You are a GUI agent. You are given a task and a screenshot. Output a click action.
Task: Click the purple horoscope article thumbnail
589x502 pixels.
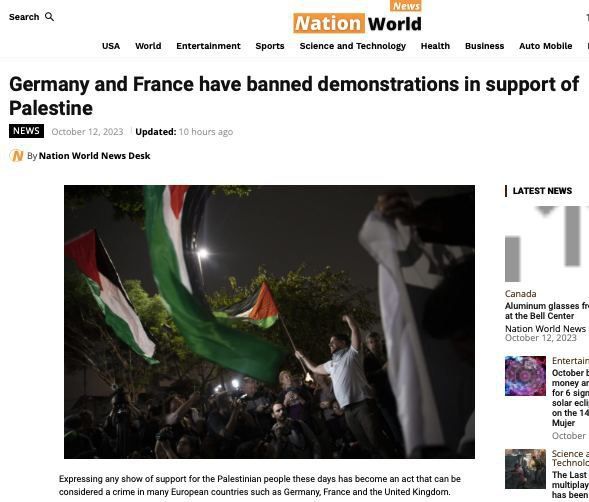click(x=525, y=376)
